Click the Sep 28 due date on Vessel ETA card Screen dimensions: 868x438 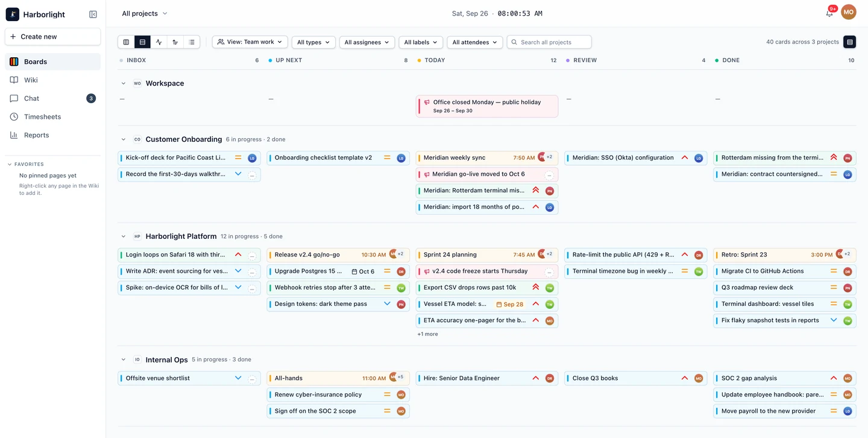pos(510,304)
